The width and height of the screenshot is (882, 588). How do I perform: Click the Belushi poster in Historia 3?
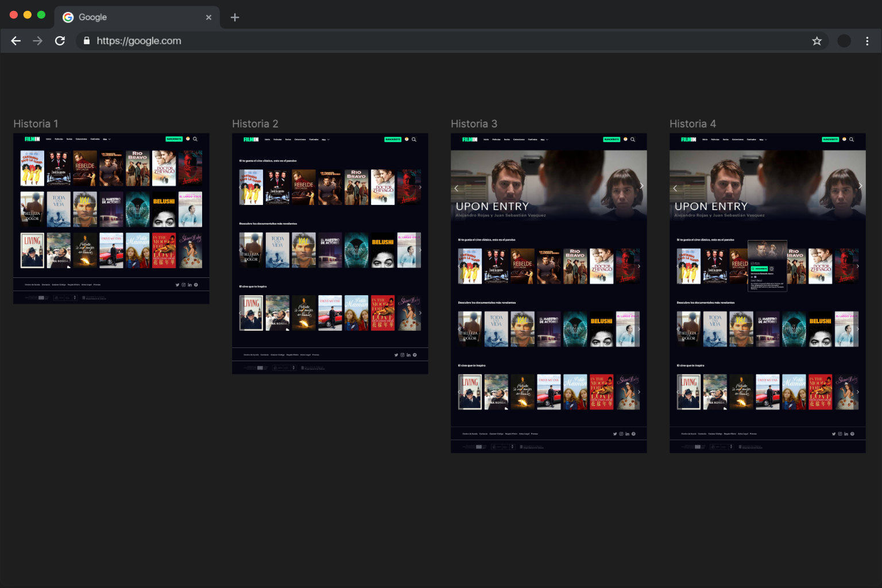602,329
